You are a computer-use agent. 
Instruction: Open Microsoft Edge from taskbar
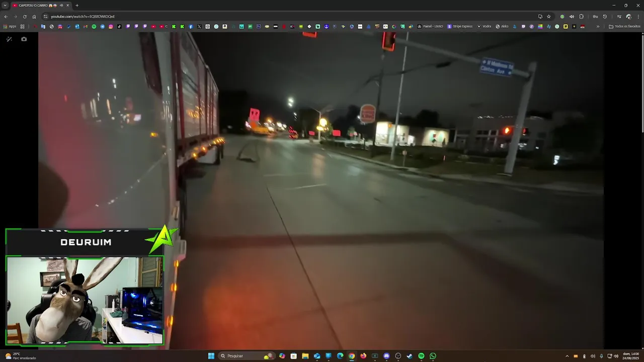340,356
